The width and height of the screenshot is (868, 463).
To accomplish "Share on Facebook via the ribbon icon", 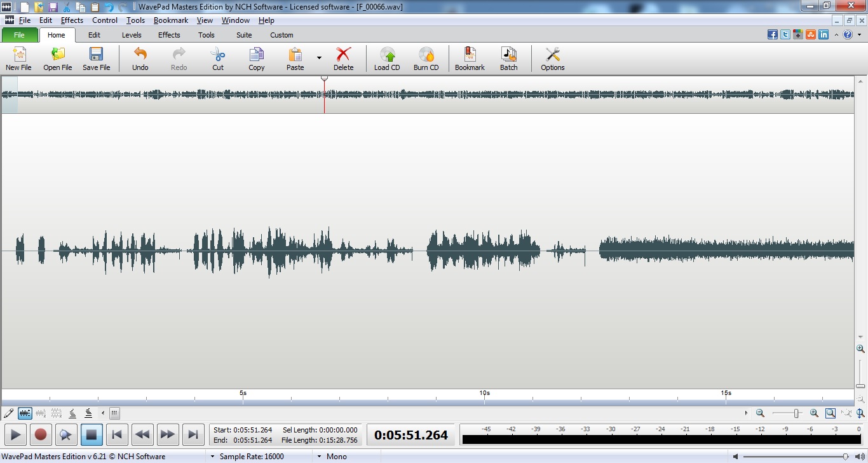I will (x=773, y=35).
